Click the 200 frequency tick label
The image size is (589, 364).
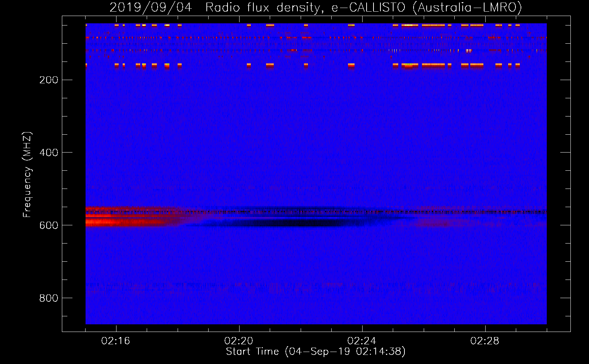(49, 80)
